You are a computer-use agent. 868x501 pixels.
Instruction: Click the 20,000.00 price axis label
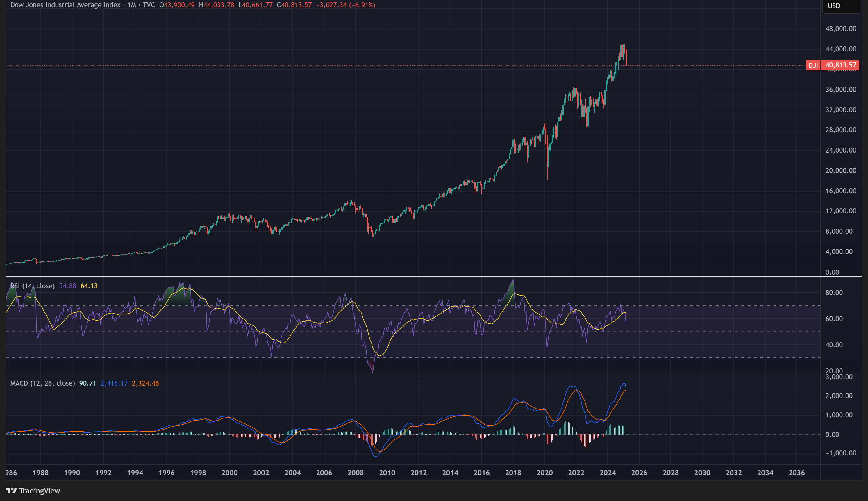840,170
